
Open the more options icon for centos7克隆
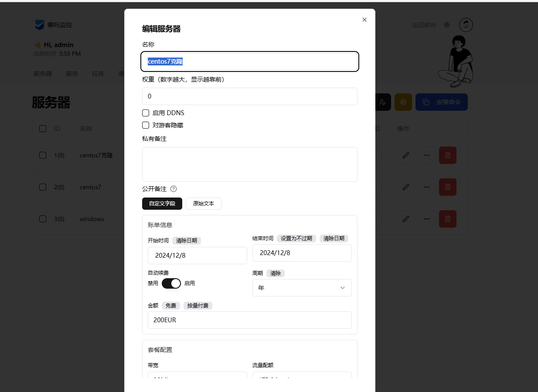pos(426,155)
